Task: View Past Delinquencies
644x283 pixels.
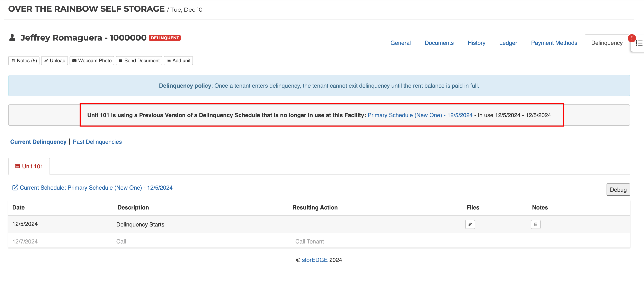Action: click(97, 142)
